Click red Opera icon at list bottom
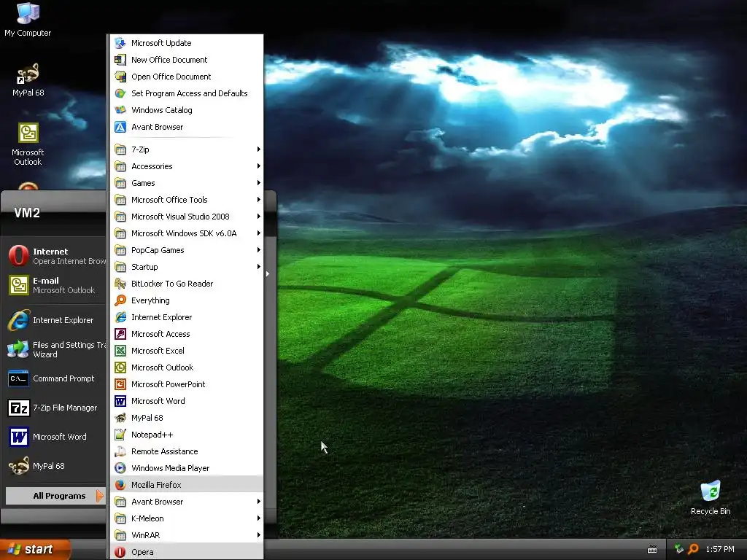 click(120, 552)
